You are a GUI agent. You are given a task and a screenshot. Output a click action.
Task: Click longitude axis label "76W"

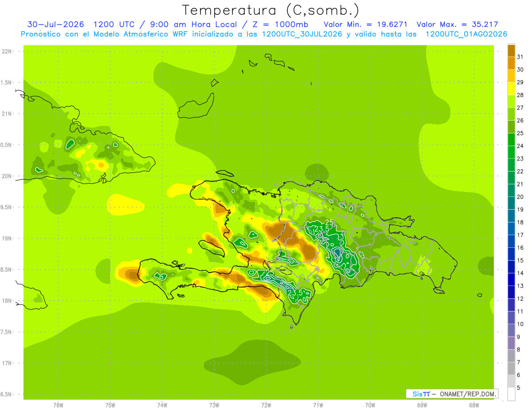pyautogui.click(x=58, y=405)
